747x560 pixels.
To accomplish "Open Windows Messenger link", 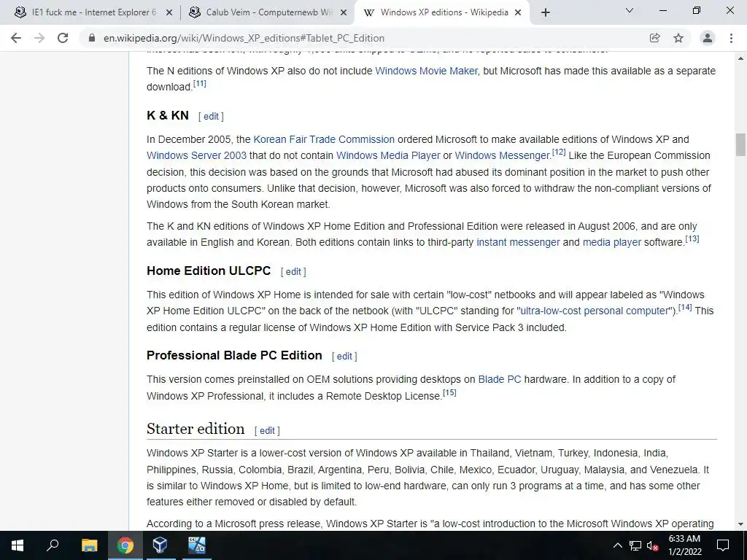I will [502, 156].
